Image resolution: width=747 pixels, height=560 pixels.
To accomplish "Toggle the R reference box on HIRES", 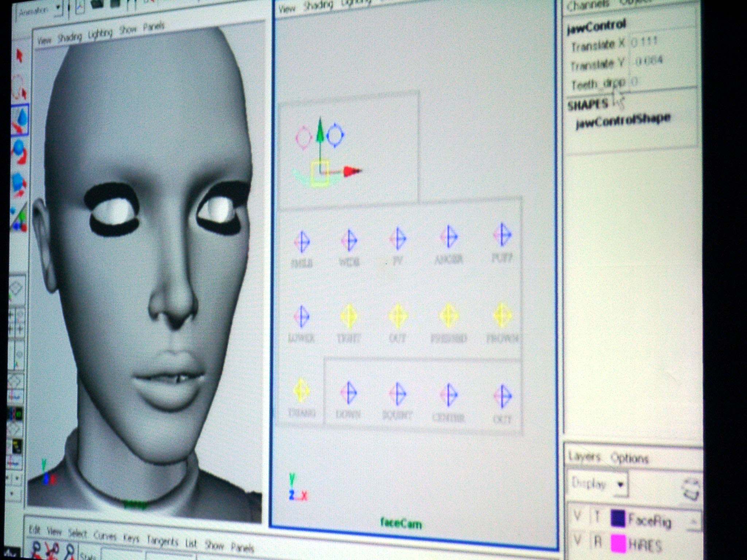I will point(597,542).
